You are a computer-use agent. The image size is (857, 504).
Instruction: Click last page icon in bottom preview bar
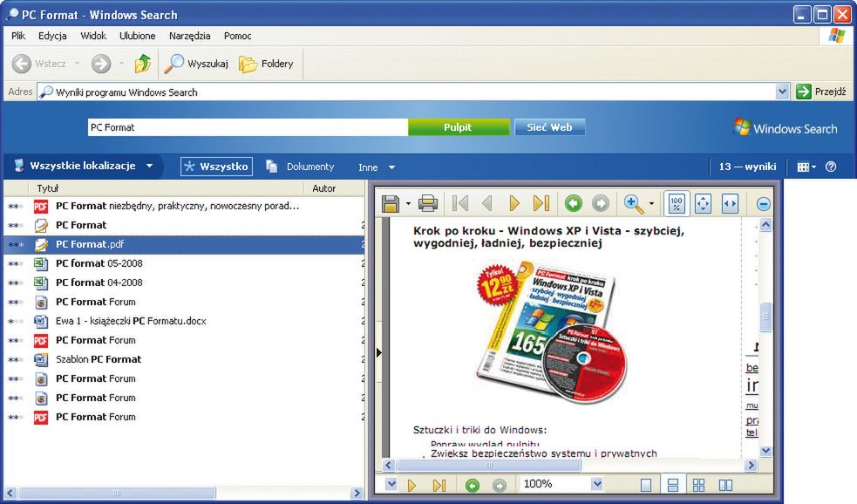(439, 485)
